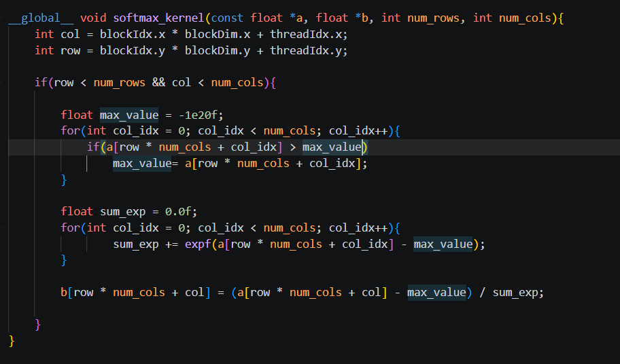This screenshot has width=620, height=364.
Task: Select the softmax_kernel function name
Action: tap(158, 18)
